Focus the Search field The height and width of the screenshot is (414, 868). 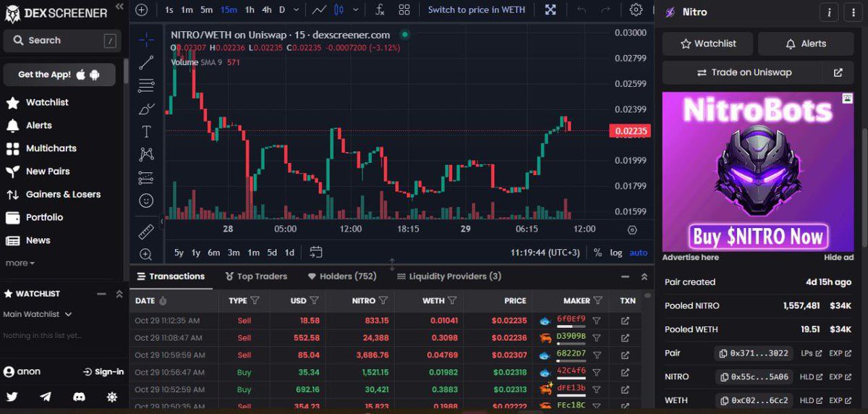point(62,41)
